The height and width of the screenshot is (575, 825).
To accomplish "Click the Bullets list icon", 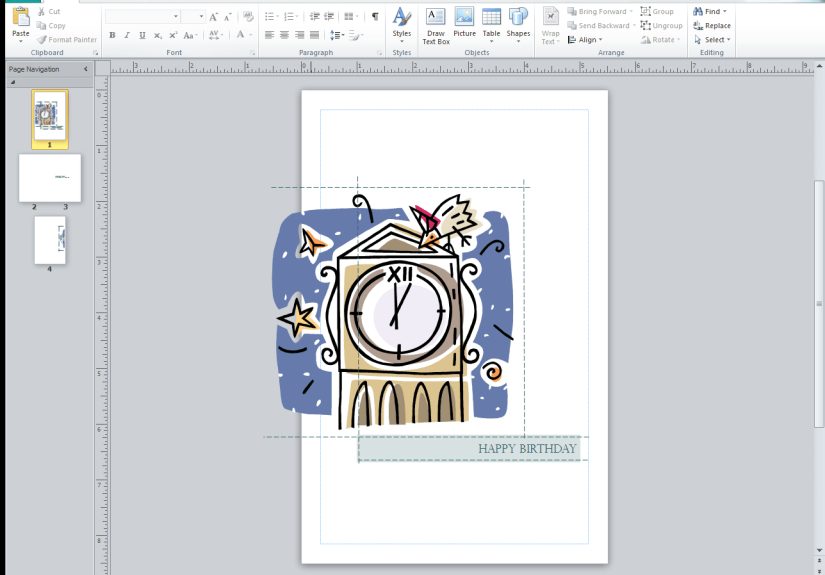I will [271, 17].
